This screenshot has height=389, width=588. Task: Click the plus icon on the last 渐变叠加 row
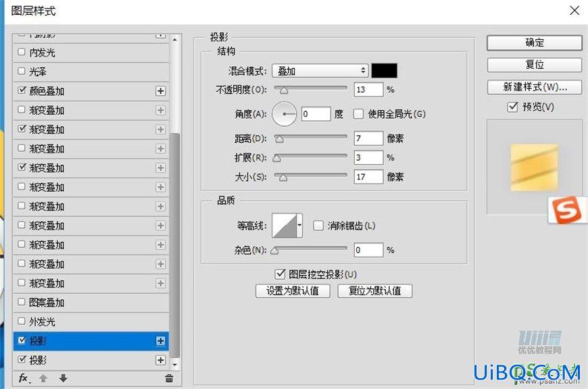(160, 283)
